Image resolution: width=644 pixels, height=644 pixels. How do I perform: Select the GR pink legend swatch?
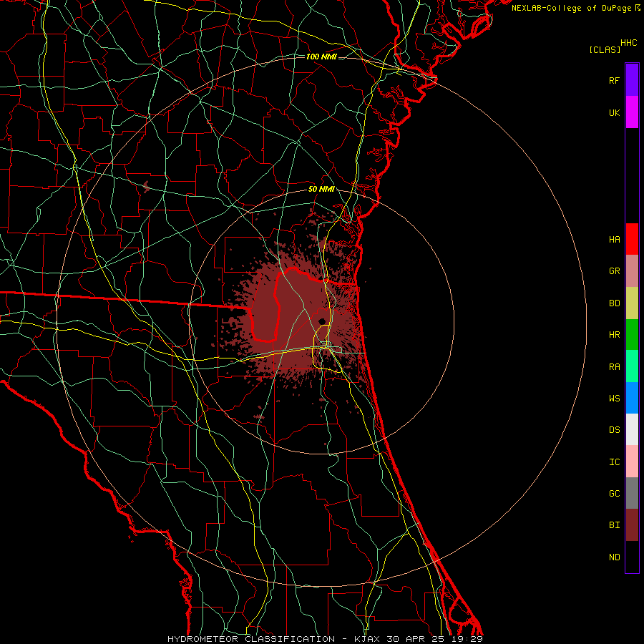point(632,271)
